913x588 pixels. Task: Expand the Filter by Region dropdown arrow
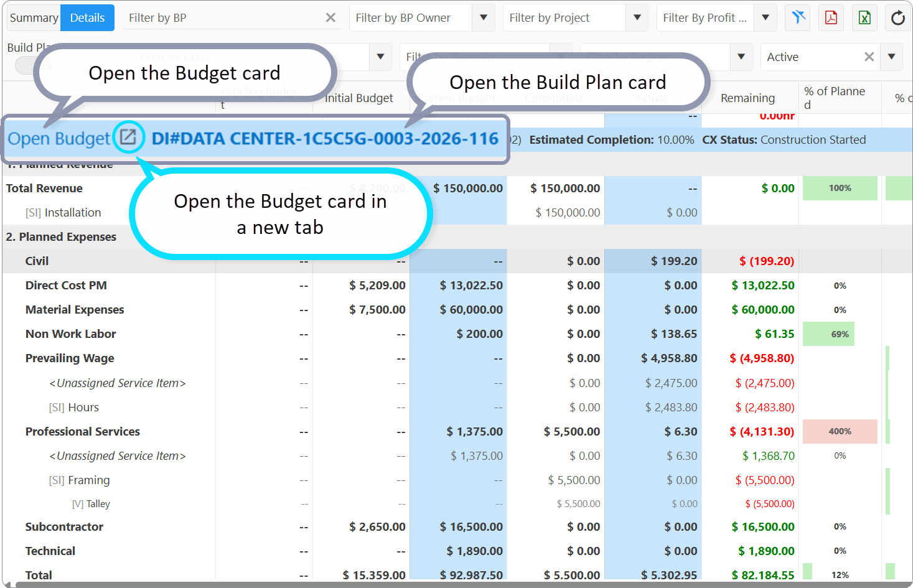click(741, 57)
